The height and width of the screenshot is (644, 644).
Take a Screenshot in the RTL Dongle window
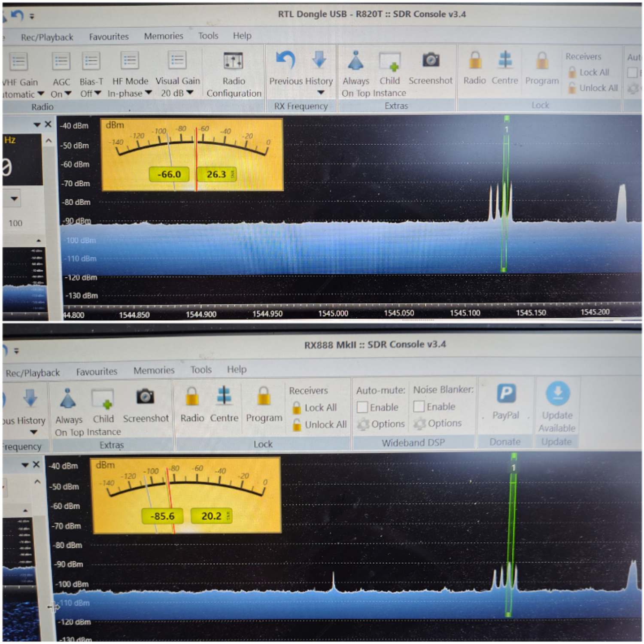[x=431, y=69]
